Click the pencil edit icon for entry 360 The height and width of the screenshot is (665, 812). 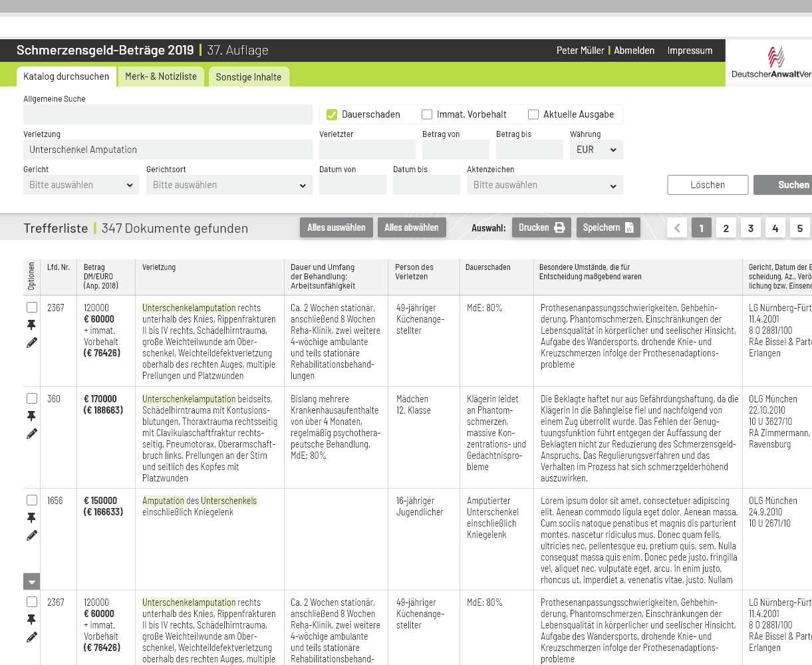[31, 434]
